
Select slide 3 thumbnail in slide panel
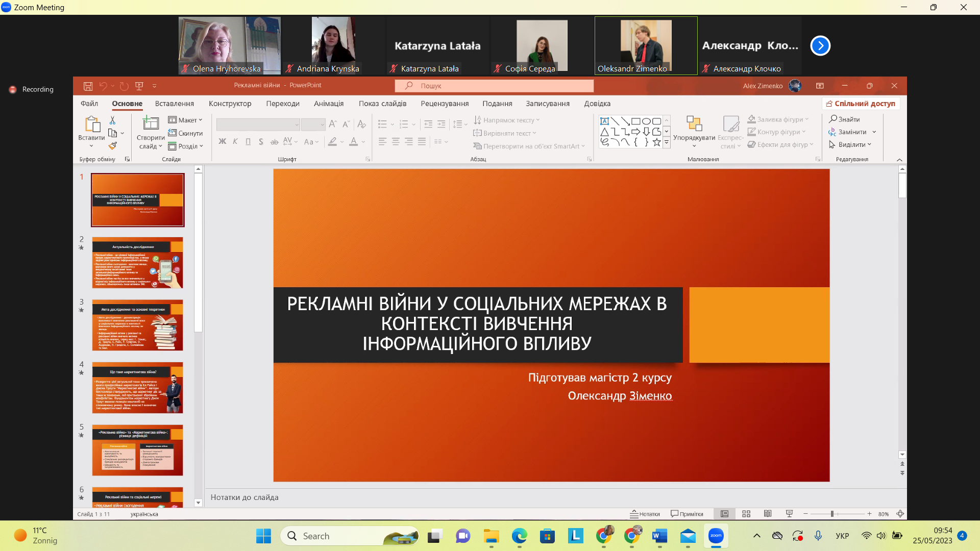point(137,325)
